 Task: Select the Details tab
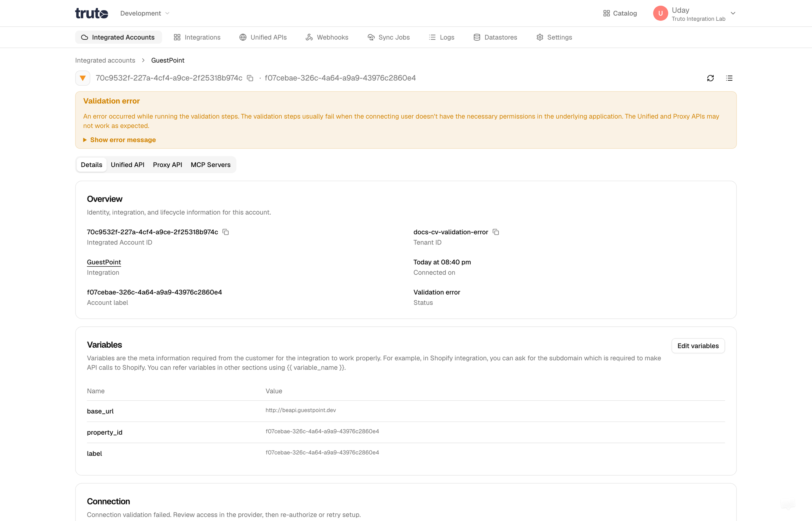click(92, 165)
